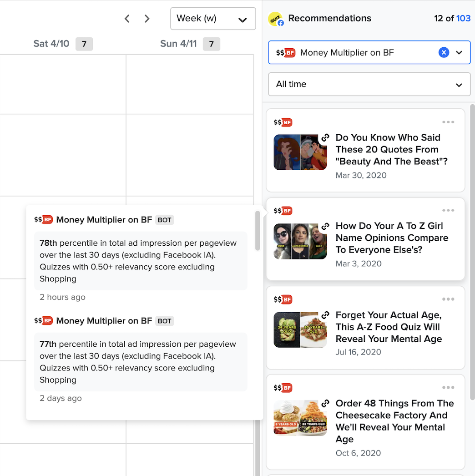Clear the Money Multiplier on BF filter
The width and height of the screenshot is (475, 476).
[x=444, y=53]
